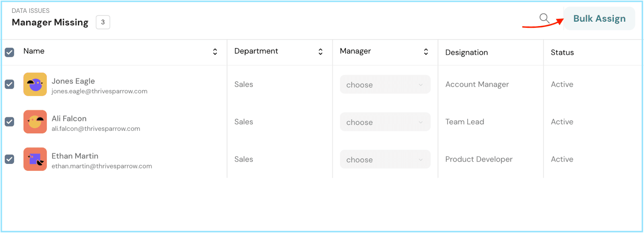Open manager dropdown for Ethan Martin
This screenshot has height=233, width=644.
pos(385,159)
